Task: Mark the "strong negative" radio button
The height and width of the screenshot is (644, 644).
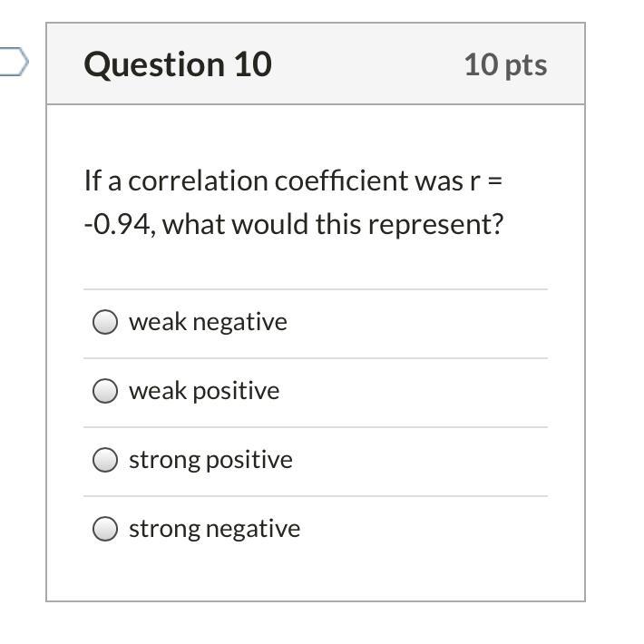Action: tap(105, 529)
